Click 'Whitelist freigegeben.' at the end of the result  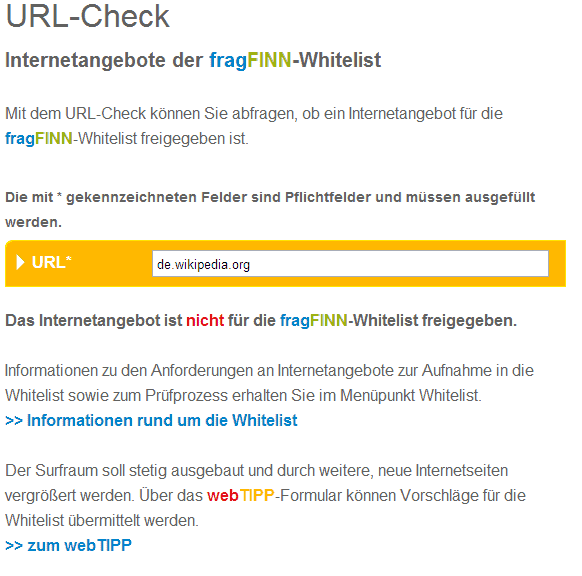(x=434, y=321)
